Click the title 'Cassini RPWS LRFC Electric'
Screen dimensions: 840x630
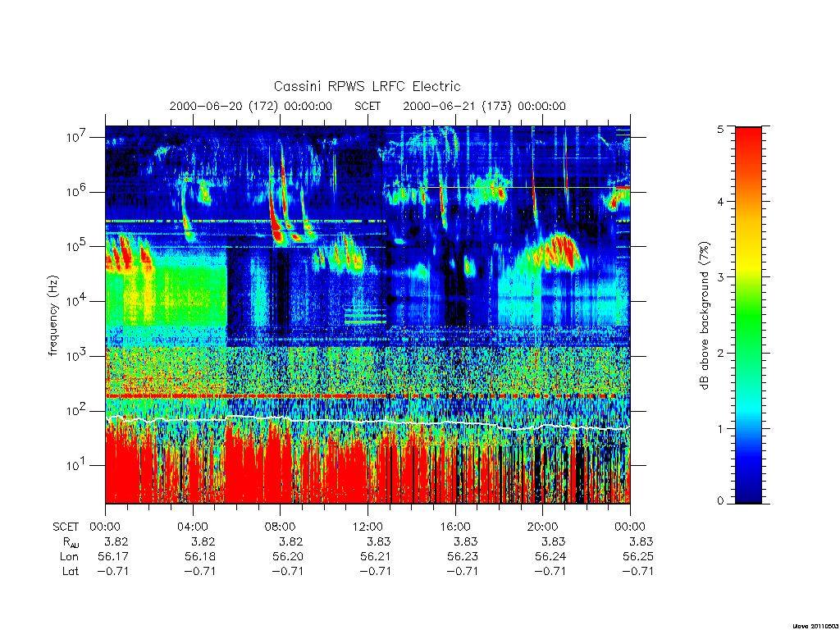point(367,87)
